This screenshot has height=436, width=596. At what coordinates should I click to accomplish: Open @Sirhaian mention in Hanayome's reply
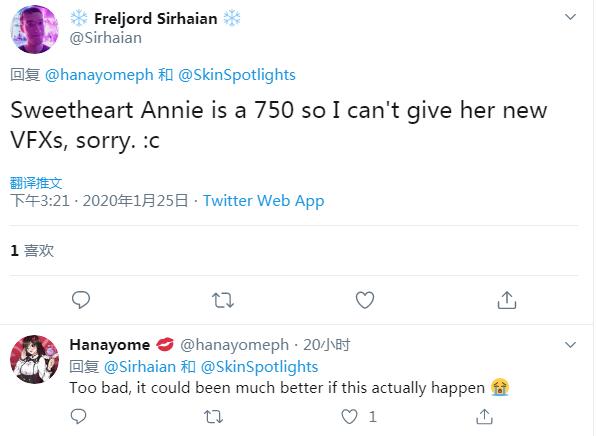pos(139,367)
